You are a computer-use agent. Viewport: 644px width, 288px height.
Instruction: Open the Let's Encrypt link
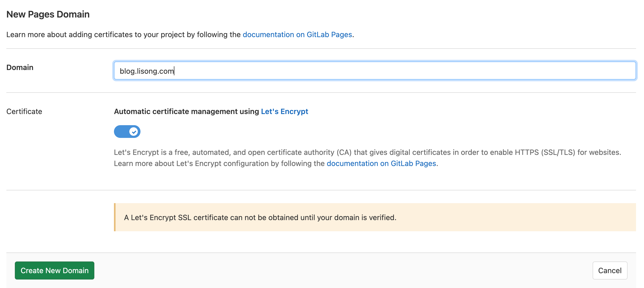coord(285,111)
